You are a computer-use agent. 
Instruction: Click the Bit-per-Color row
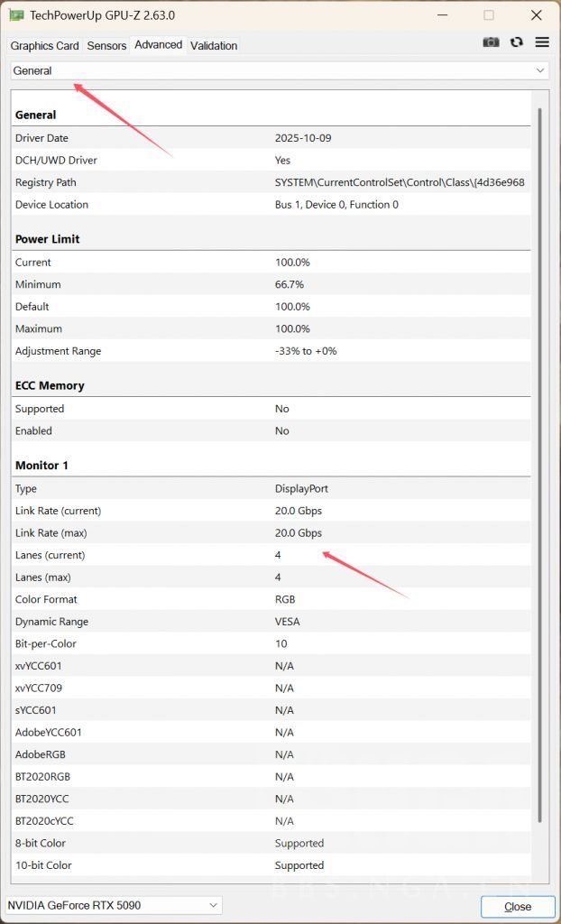(271, 643)
